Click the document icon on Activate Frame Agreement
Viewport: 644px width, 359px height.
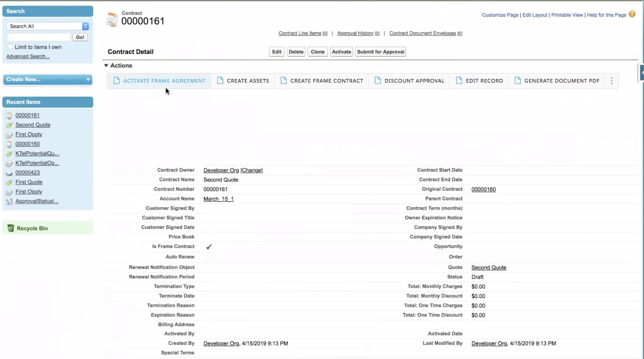point(116,80)
